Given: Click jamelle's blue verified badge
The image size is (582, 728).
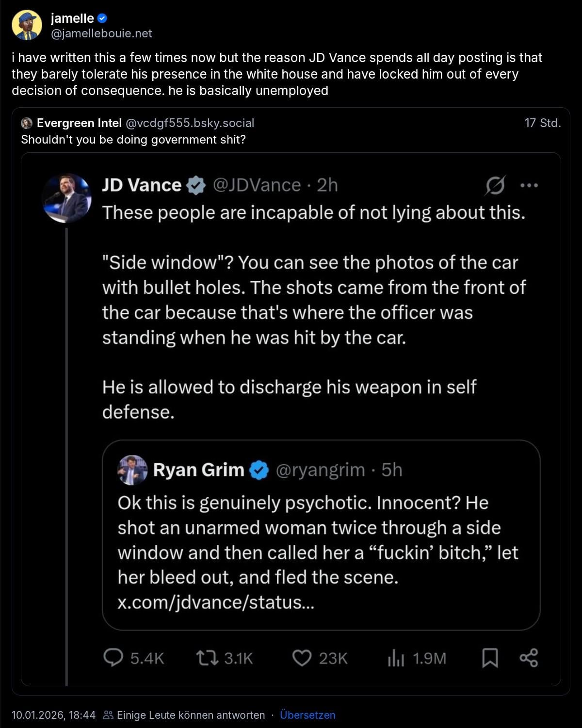Looking at the screenshot, I should click(102, 18).
